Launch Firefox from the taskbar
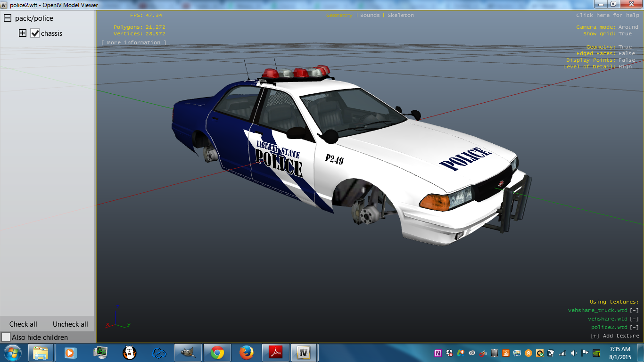Screen dimensions: 644x362 [246, 353]
